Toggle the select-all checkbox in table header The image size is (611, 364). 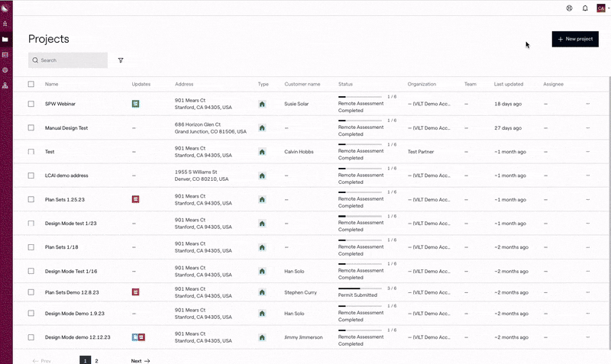coord(31,84)
